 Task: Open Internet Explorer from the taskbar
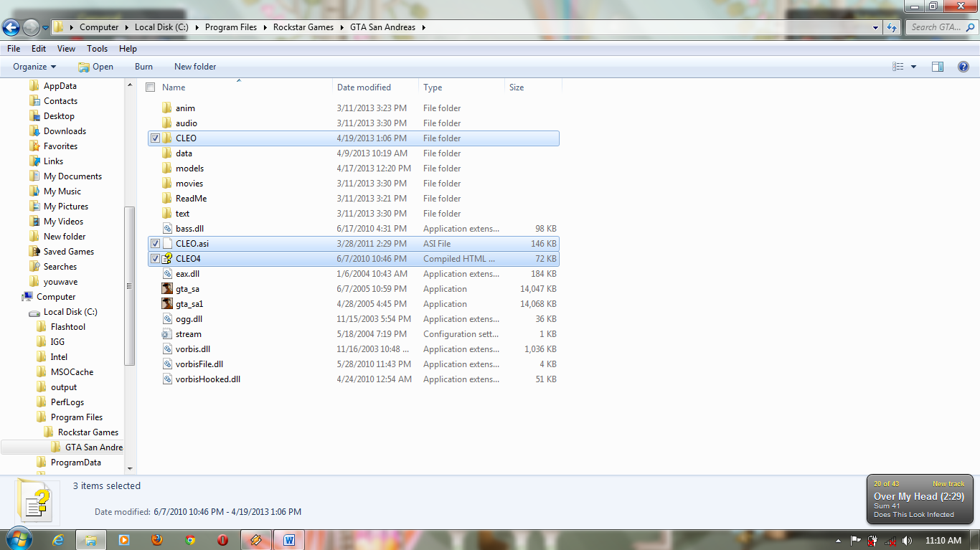coord(59,540)
